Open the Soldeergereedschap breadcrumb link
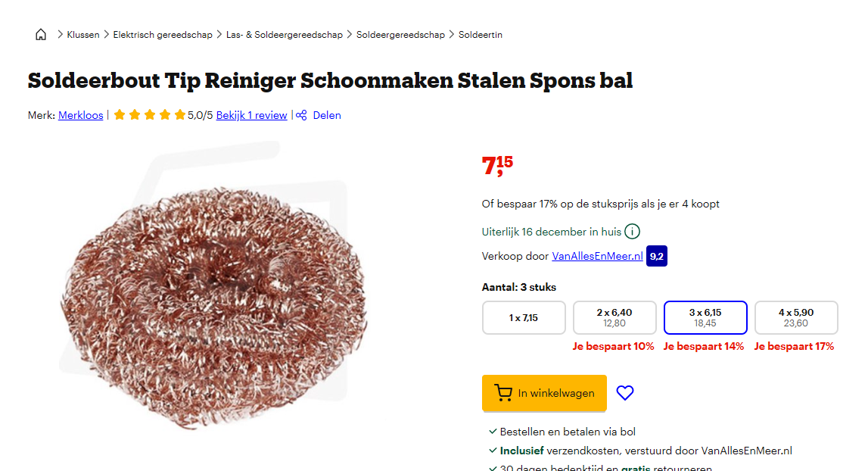Screen dimensions: 868x471 click(400, 35)
